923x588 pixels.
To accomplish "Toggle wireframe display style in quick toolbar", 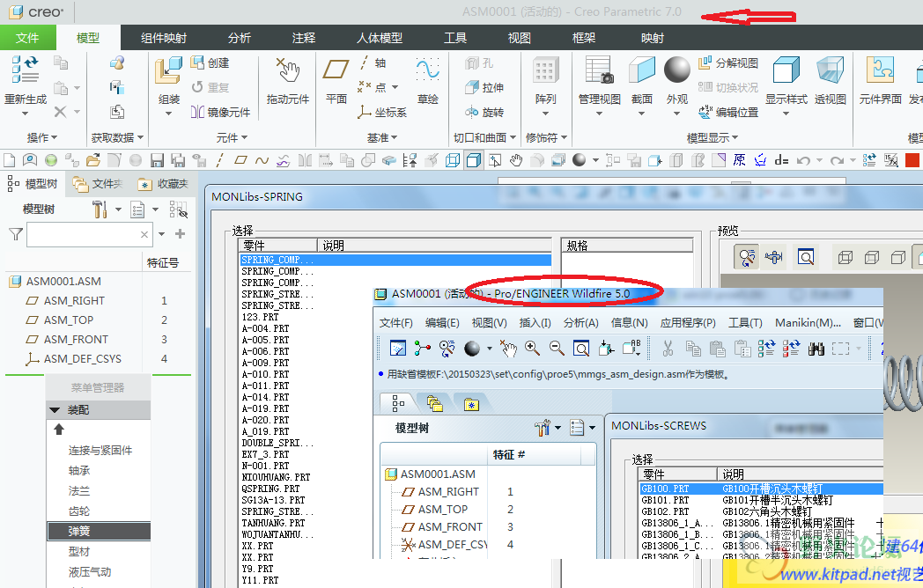I will [453, 160].
